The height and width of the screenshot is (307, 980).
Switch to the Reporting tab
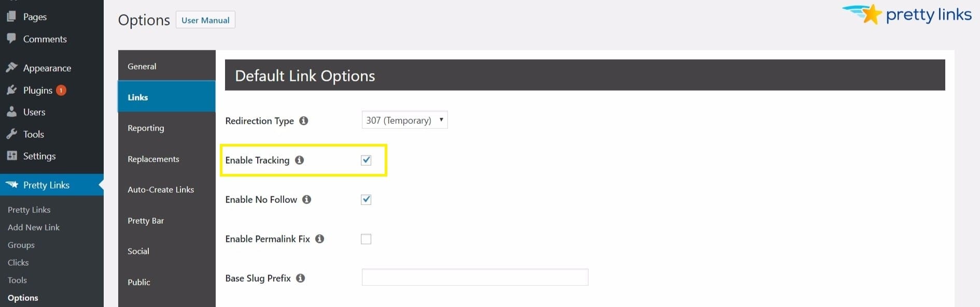[146, 127]
